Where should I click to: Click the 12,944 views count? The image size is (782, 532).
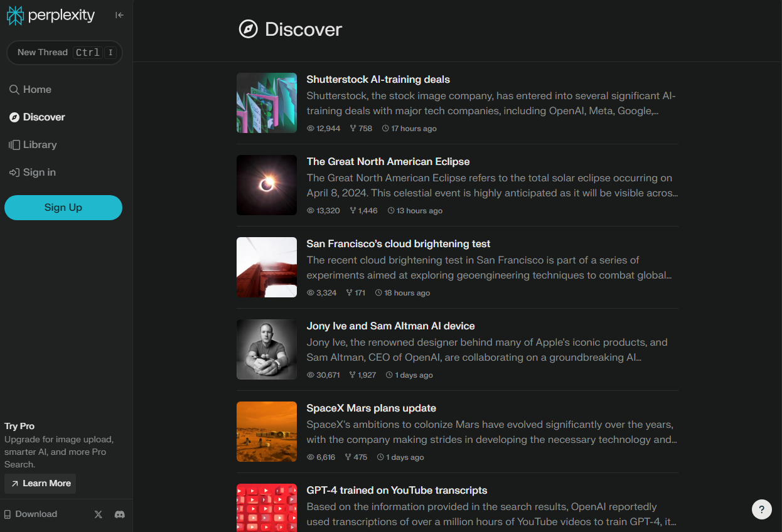[323, 129]
